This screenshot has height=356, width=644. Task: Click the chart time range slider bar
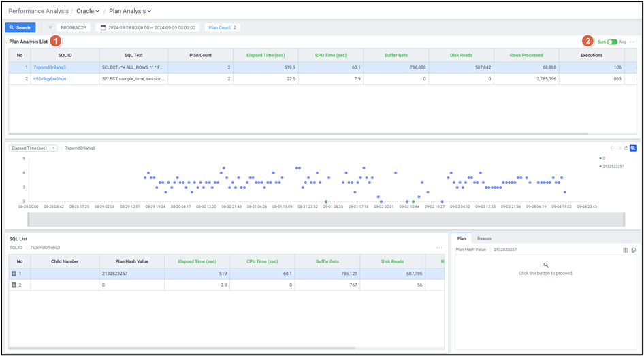326,219
